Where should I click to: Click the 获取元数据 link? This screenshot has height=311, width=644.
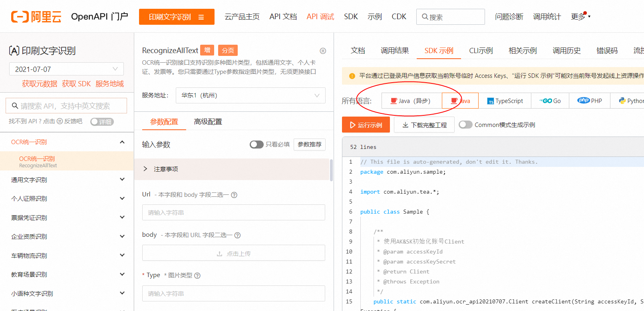pos(40,84)
